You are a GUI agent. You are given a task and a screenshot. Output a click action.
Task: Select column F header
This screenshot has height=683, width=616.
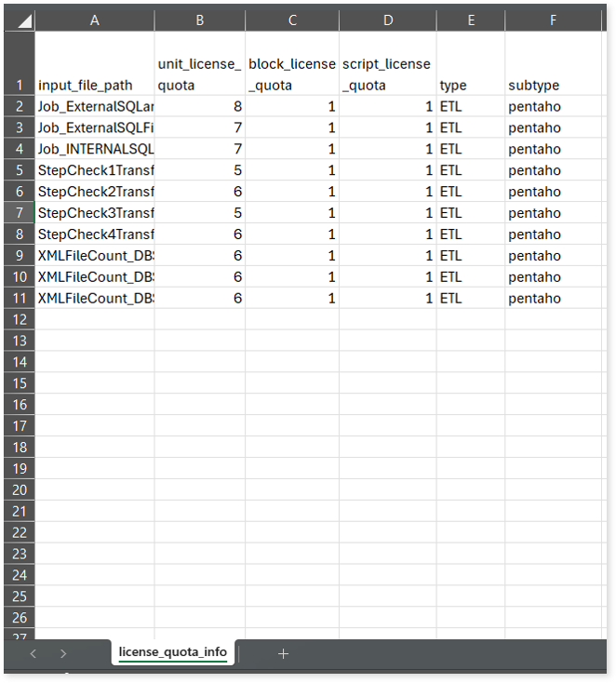pos(553,20)
